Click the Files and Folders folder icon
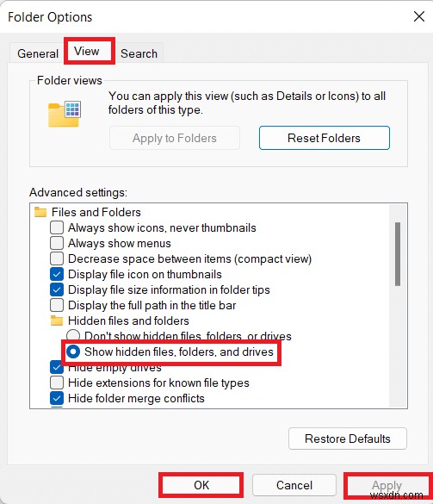The height and width of the screenshot is (504, 433). [40, 212]
